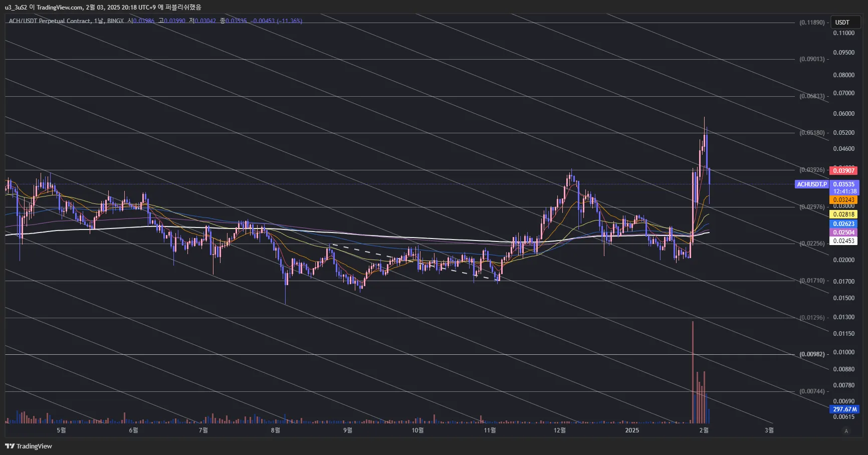Click the yellow 0.02818 indicator label
The image size is (868, 455).
coord(844,214)
